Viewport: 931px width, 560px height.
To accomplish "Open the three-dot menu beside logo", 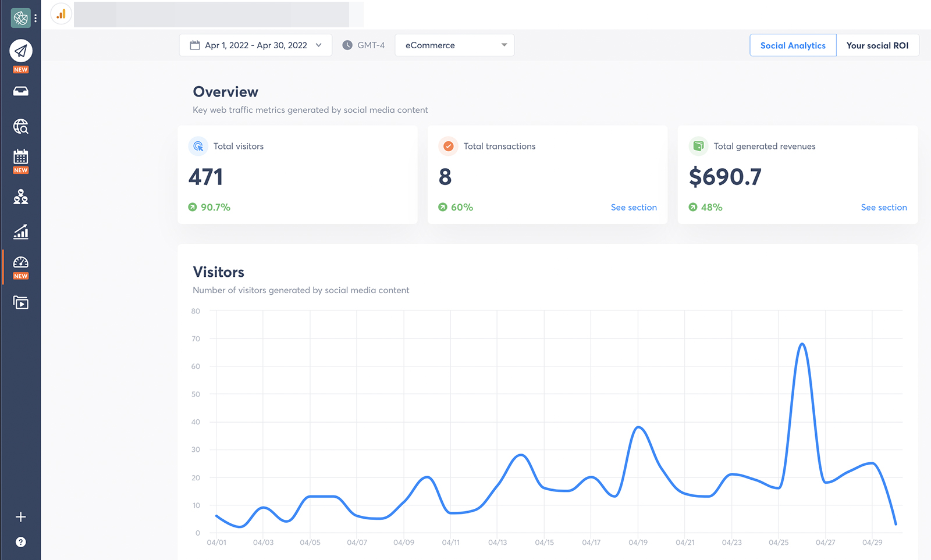I will tap(35, 18).
